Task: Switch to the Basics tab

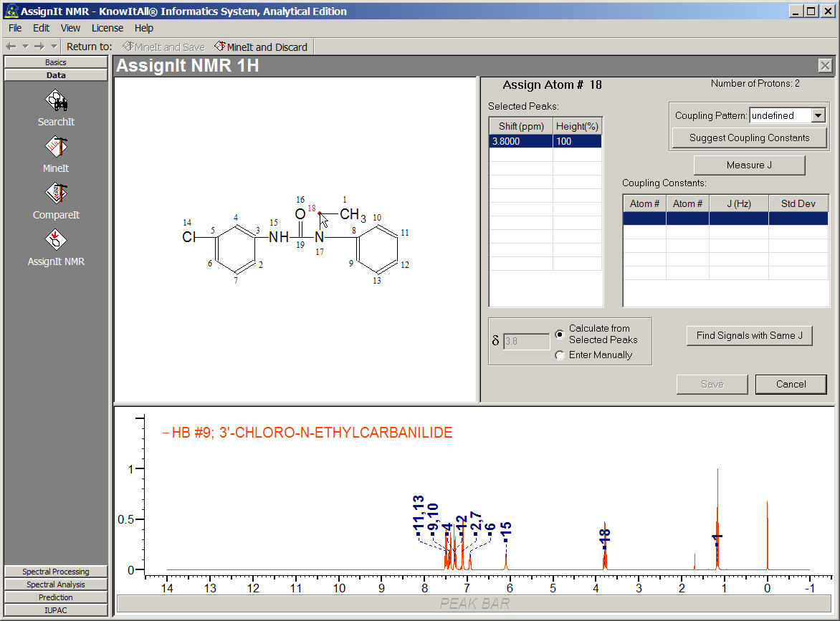Action: (x=56, y=62)
